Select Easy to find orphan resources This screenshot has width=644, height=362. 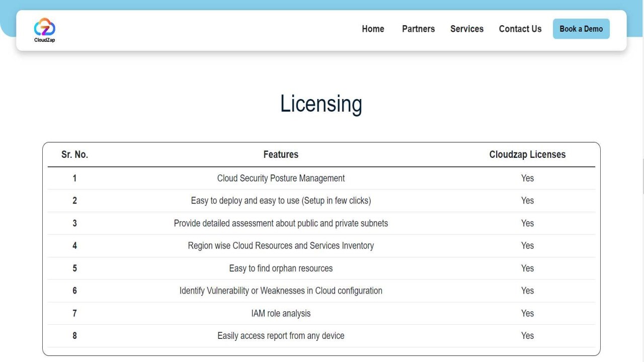coord(281,268)
